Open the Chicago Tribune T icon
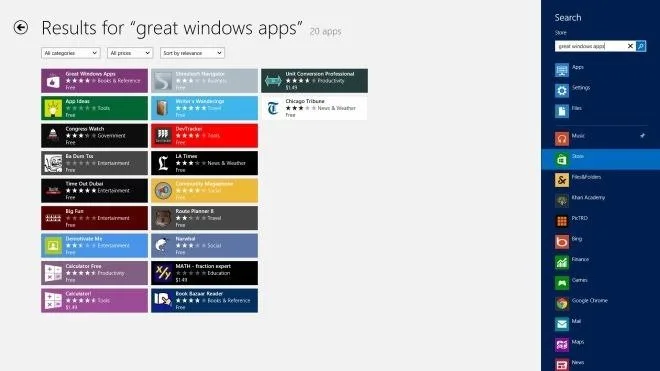Screen dimensions: 660x371 (273, 108)
